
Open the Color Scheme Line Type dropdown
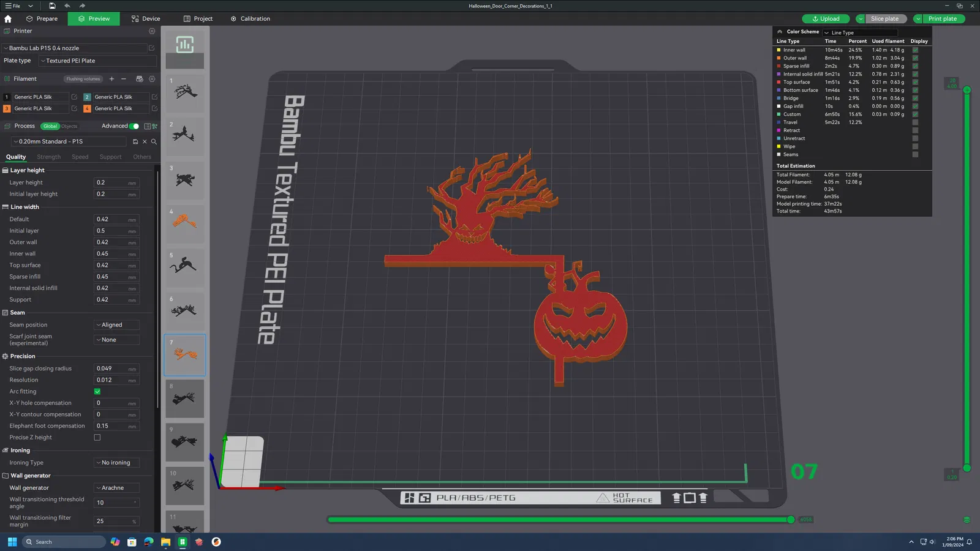pos(861,32)
